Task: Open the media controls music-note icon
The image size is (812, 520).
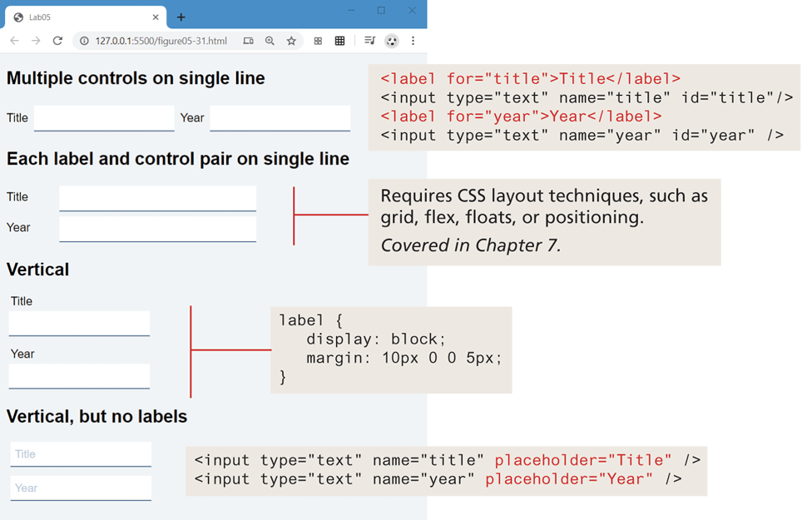Action: click(369, 41)
